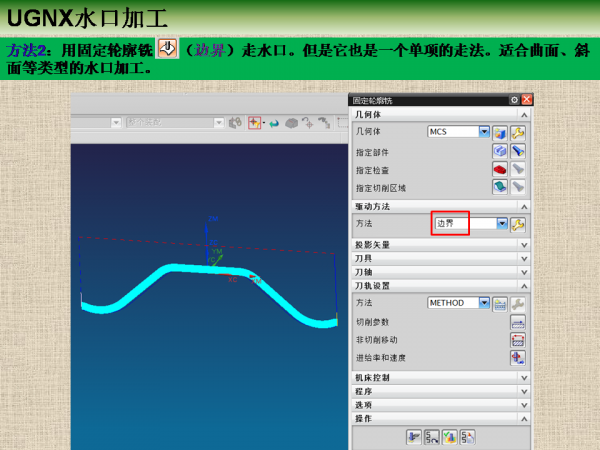The image size is (600, 450).
Task: Close the 固定轮廓铣 dialog
Action: [x=527, y=100]
